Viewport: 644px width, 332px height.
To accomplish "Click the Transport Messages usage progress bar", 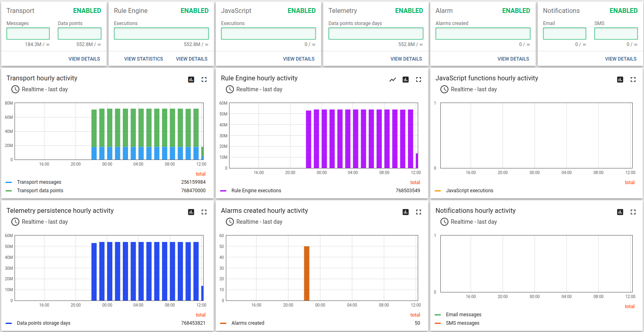I will tap(28, 34).
